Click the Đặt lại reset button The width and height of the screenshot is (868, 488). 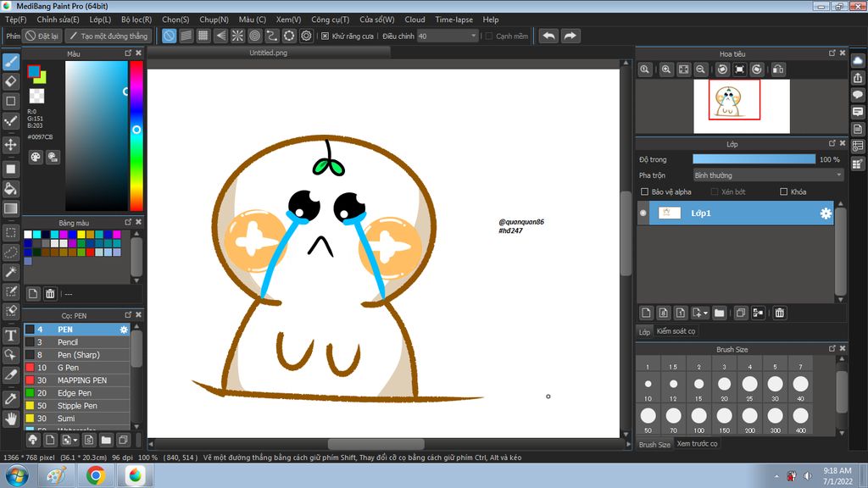pos(42,36)
